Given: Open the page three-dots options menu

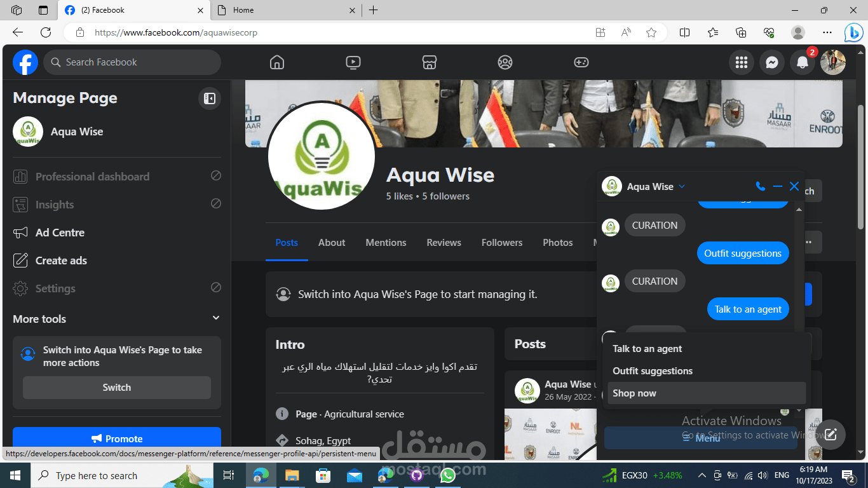Looking at the screenshot, I should click(x=809, y=242).
